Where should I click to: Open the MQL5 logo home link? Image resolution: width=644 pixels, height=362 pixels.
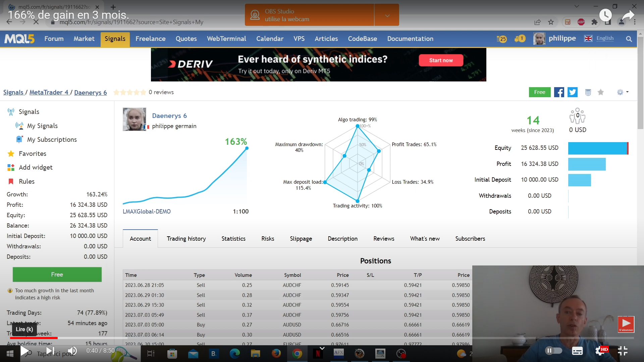tap(19, 39)
